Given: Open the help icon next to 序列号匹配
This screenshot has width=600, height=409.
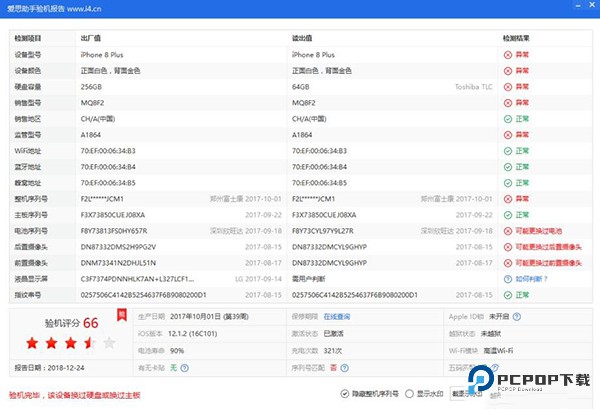Looking at the screenshot, I should pyautogui.click(x=344, y=368).
